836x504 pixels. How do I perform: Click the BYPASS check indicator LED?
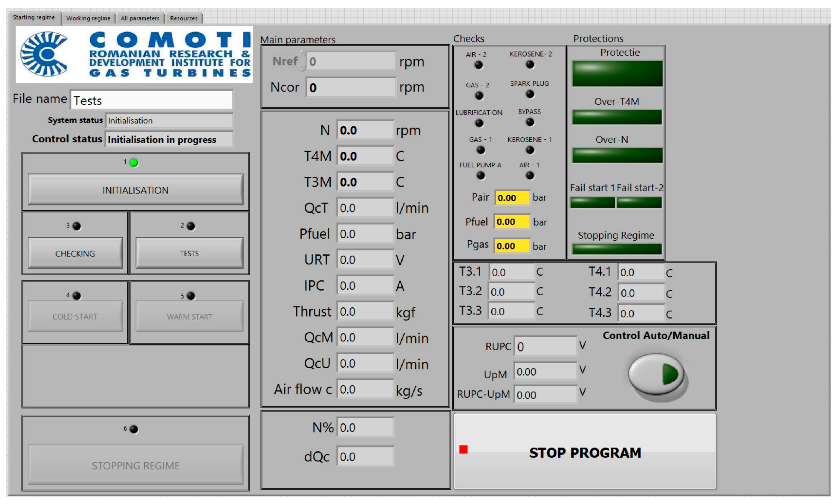click(530, 122)
